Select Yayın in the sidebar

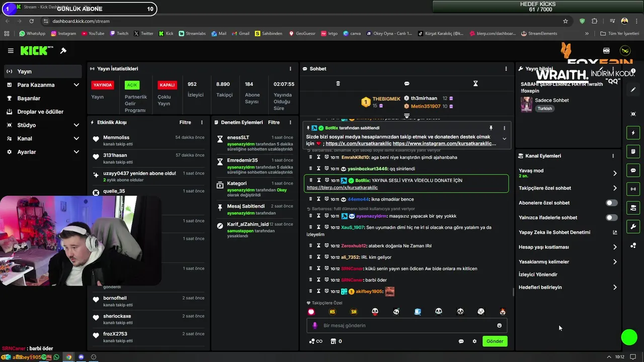(42, 71)
